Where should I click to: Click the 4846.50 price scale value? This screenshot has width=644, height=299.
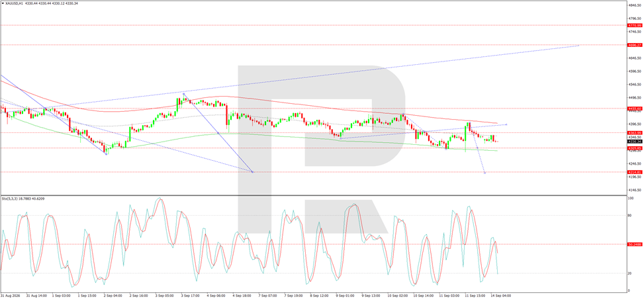[x=635, y=5]
